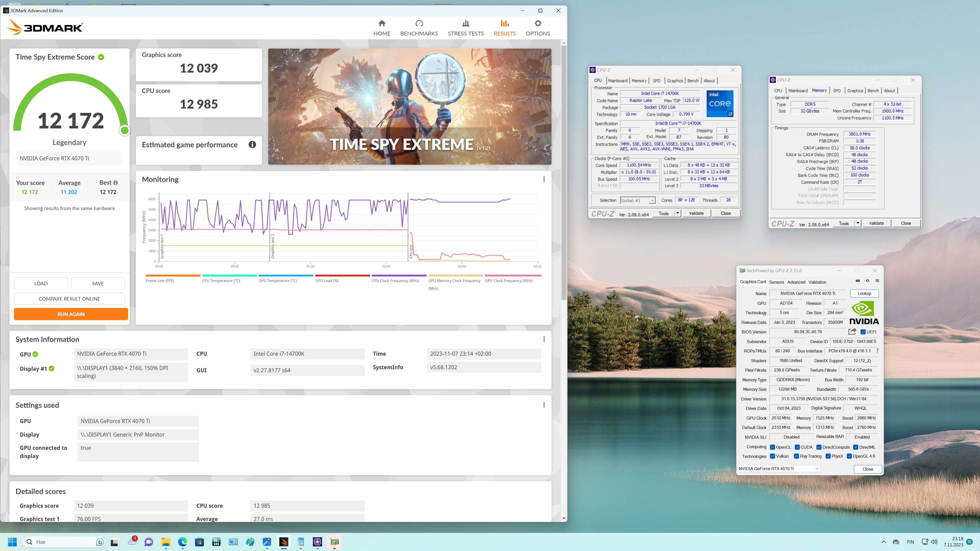Open the Advanced tab in GPU-Z
Viewport: 980px width, 551px height.
point(796,282)
